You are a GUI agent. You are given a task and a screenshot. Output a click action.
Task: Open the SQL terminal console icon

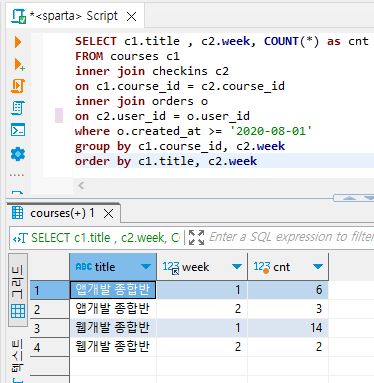click(x=18, y=130)
